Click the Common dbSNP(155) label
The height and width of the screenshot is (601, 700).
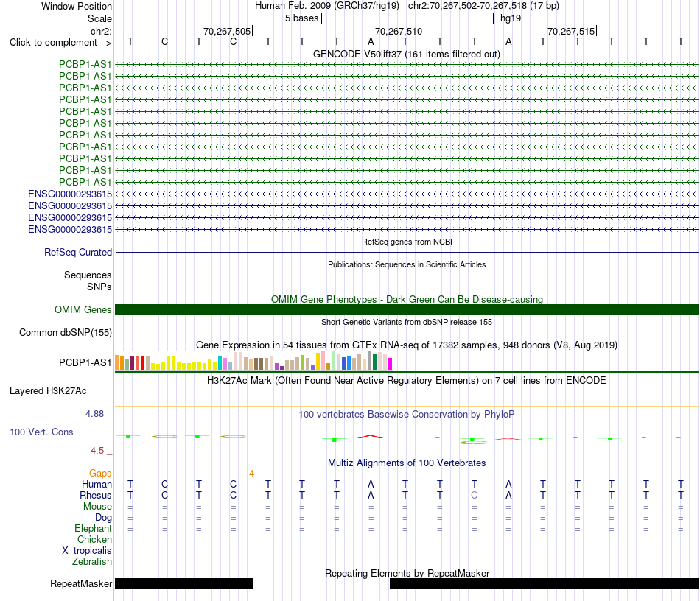coord(66,332)
